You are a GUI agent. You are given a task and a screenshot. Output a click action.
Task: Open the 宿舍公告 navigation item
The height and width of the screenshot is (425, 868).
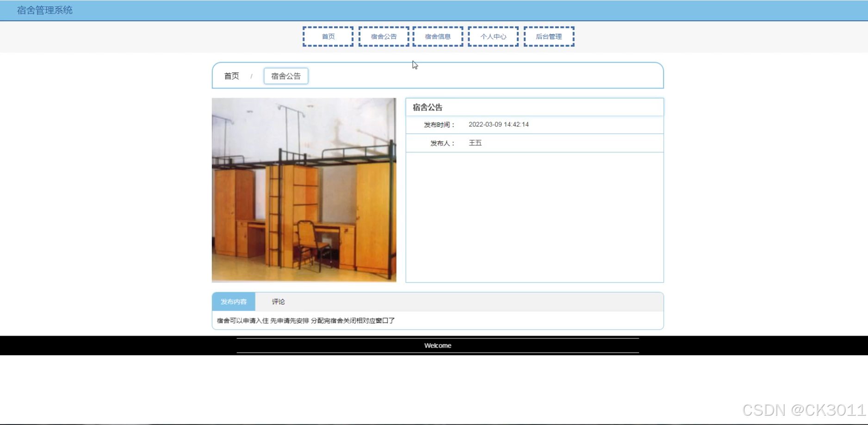coord(383,36)
